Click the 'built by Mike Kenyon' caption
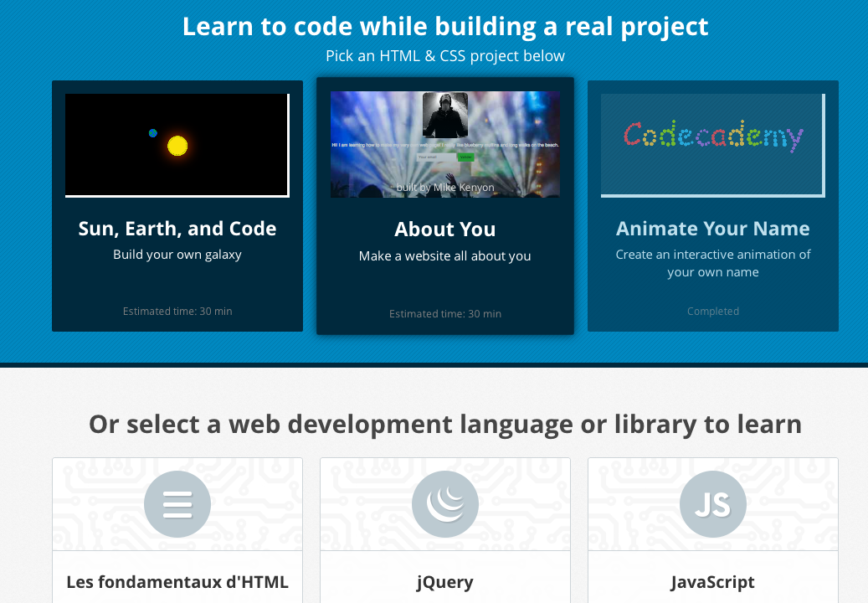The image size is (868, 603). coord(445,187)
